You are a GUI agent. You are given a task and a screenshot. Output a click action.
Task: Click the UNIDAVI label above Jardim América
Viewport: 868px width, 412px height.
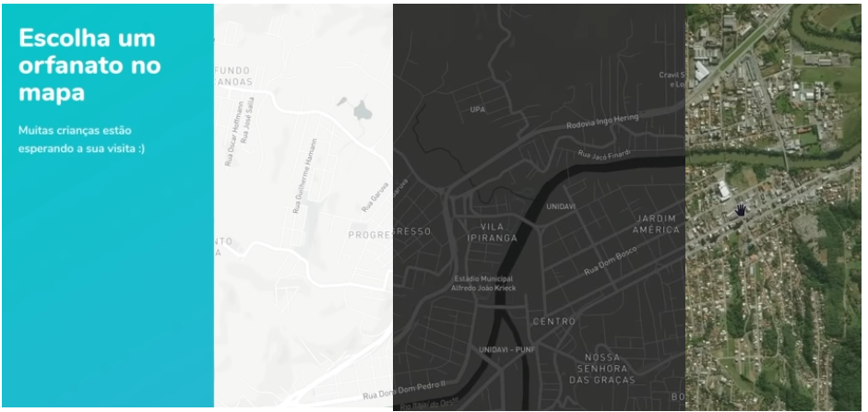click(561, 206)
